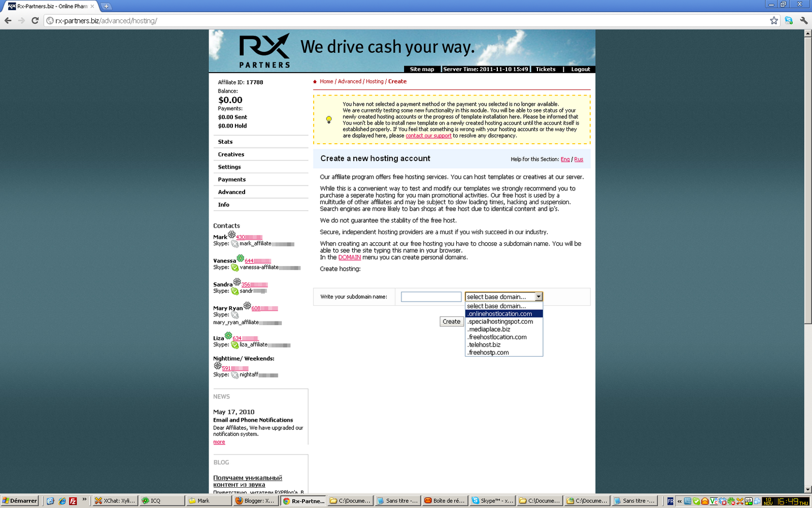Screen dimensions: 812x508
Task: Open the Creatives sidebar menu
Action: click(x=231, y=154)
